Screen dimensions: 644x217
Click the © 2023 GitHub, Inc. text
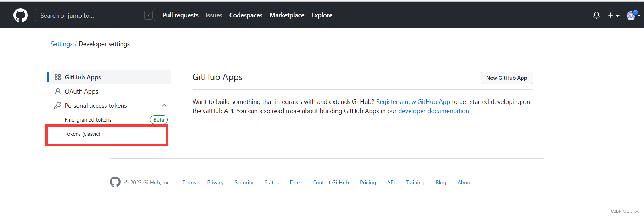tap(148, 183)
